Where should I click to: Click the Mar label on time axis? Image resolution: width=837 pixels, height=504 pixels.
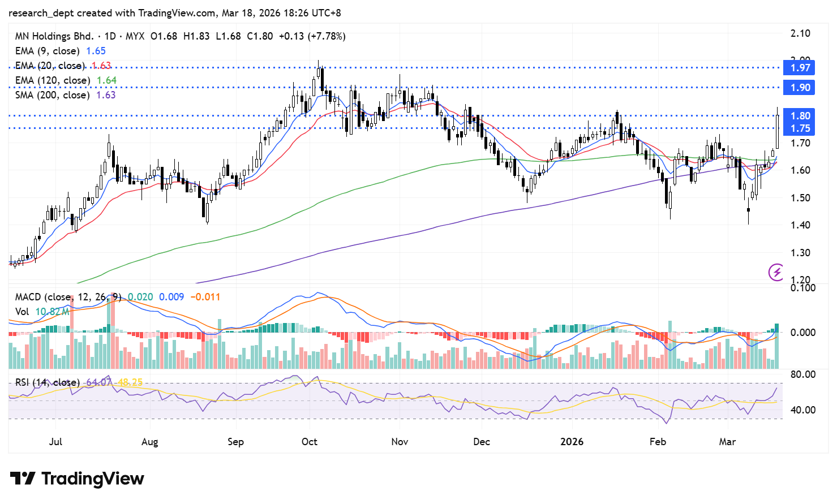click(727, 442)
